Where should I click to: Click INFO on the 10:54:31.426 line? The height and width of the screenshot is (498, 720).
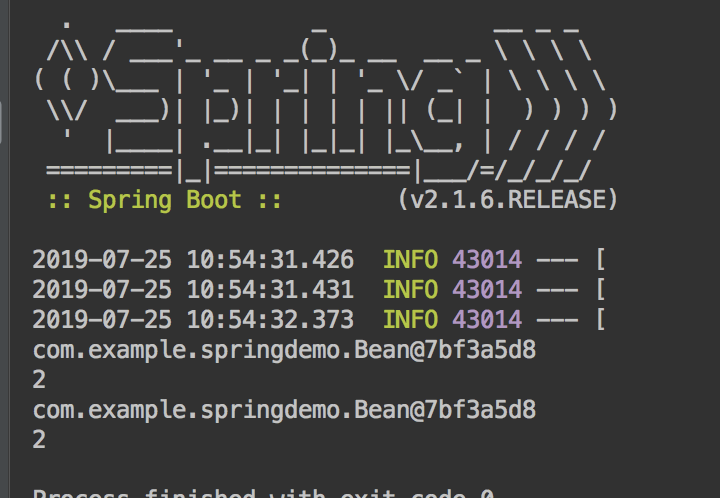[411, 260]
